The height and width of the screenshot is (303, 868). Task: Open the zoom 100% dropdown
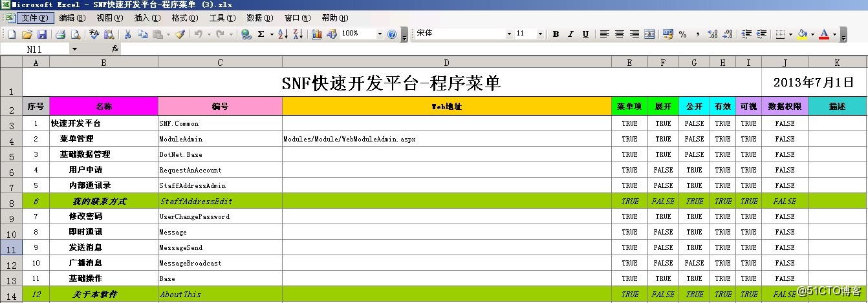click(379, 34)
